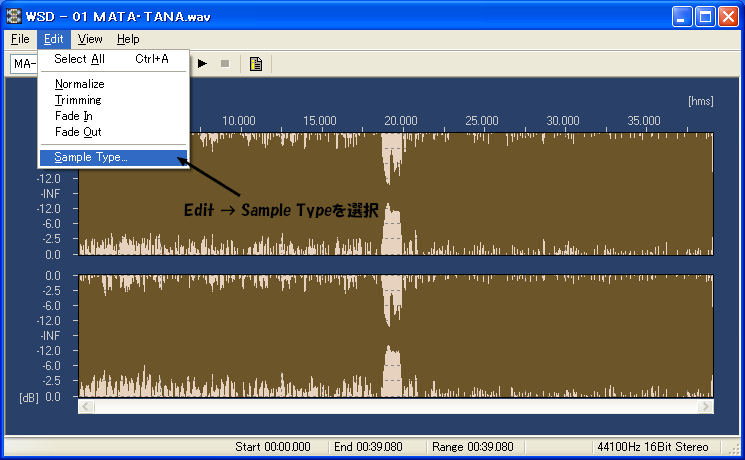
Task: Click the window resize grip in status bar
Action: point(736,449)
